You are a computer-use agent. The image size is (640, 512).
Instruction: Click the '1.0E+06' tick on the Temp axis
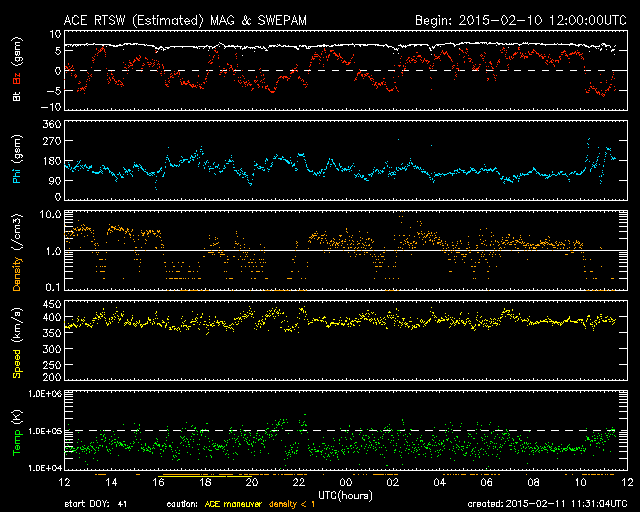45,394
